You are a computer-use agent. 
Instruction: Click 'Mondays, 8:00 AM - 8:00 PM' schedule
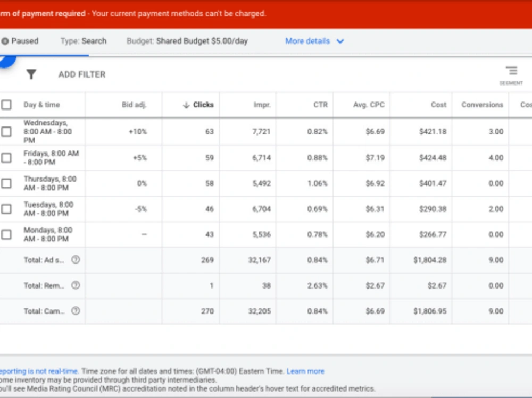[x=48, y=234]
